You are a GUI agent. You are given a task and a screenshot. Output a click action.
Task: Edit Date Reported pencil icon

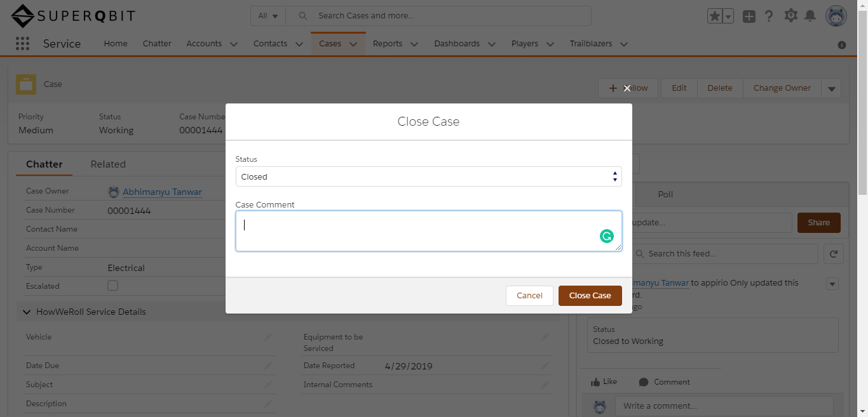pos(545,366)
